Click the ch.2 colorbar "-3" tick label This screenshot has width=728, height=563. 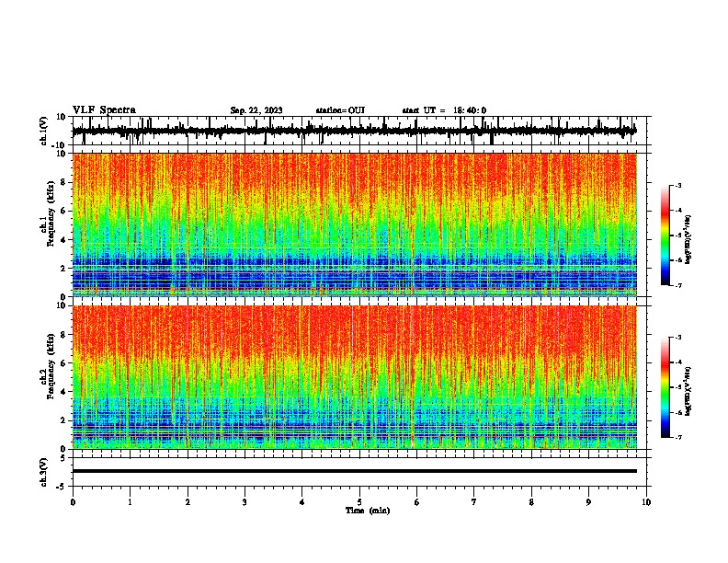point(678,338)
